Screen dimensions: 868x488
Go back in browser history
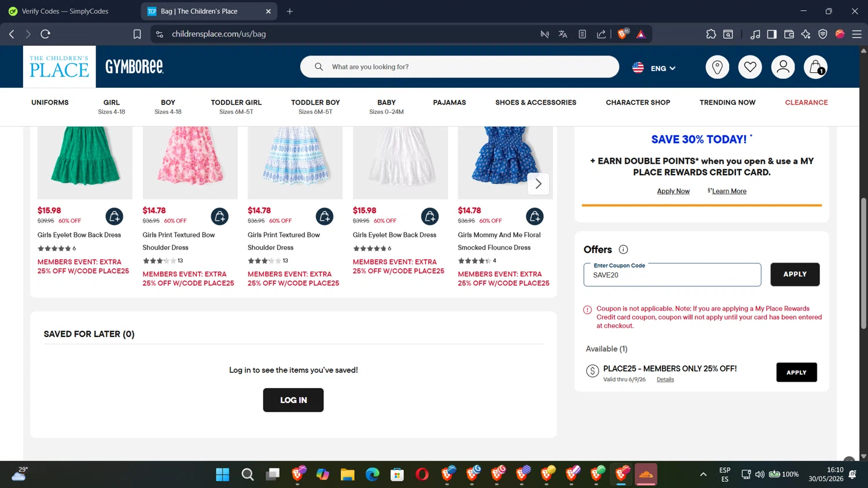coord(12,34)
